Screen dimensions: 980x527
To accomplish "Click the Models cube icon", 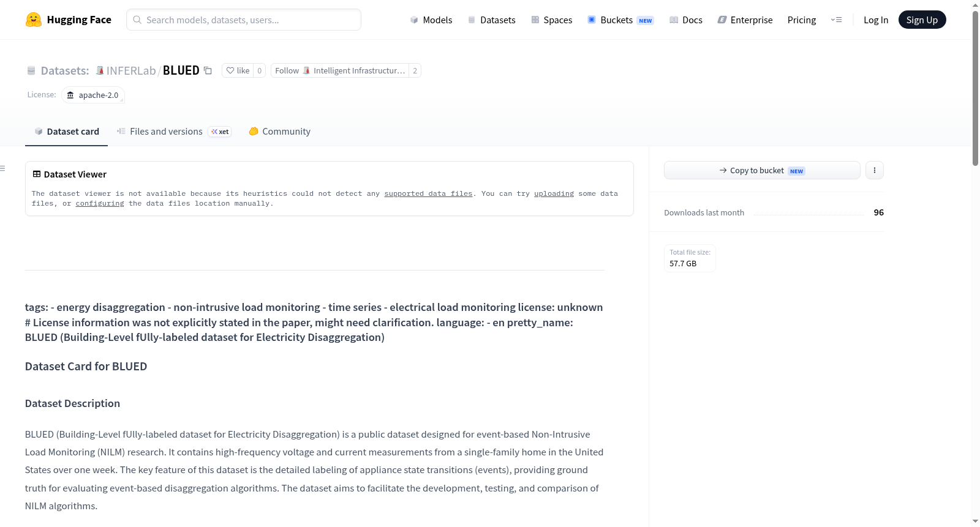I will click(414, 20).
